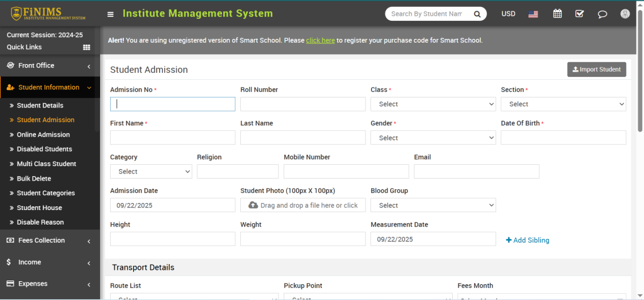Open the calendar icon in header
Viewport: 644px width, 300px height.
557,14
